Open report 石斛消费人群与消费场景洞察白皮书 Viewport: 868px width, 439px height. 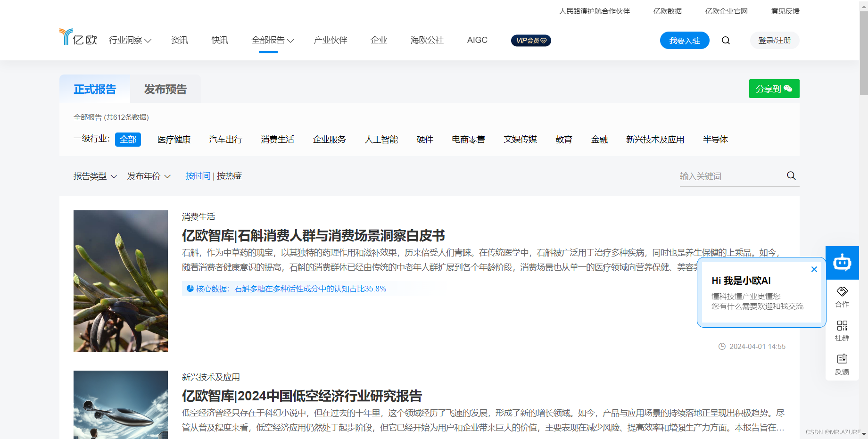point(314,235)
